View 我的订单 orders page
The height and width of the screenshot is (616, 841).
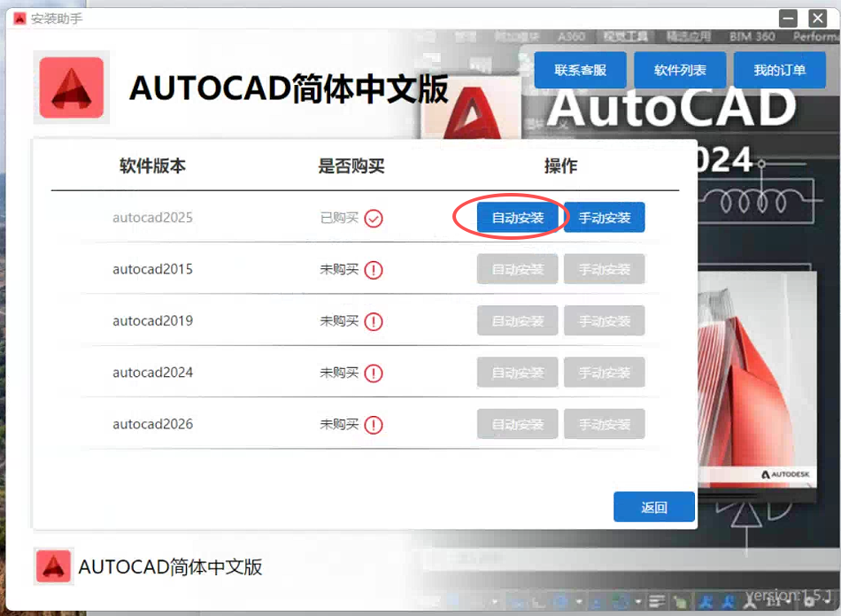(x=780, y=70)
